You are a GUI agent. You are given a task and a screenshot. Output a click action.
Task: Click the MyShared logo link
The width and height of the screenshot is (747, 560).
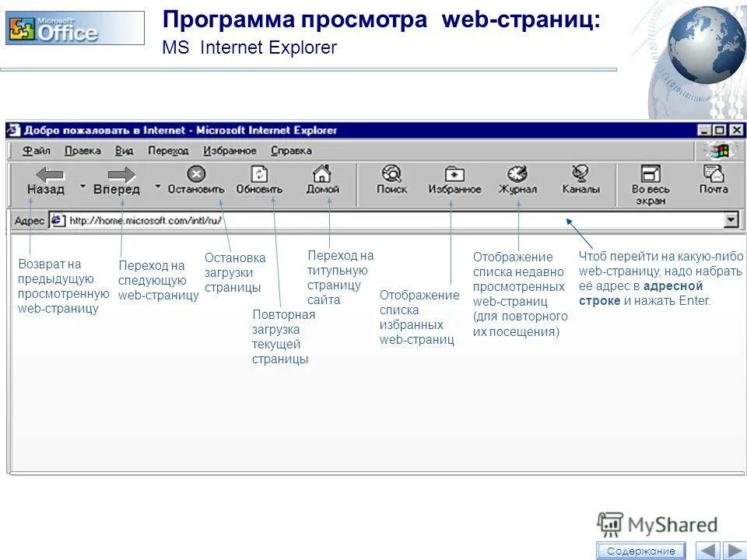tap(658, 523)
